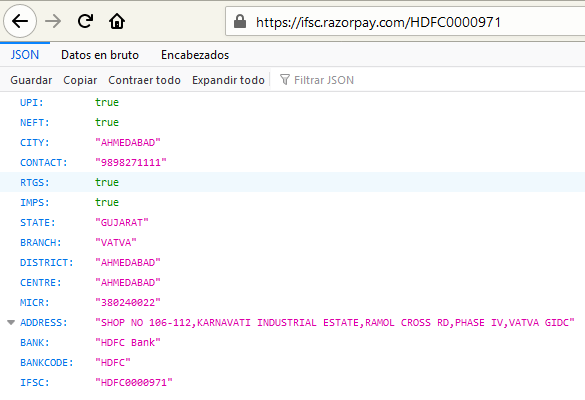
Task: Click the MICR value "380240022"
Action: click(128, 303)
